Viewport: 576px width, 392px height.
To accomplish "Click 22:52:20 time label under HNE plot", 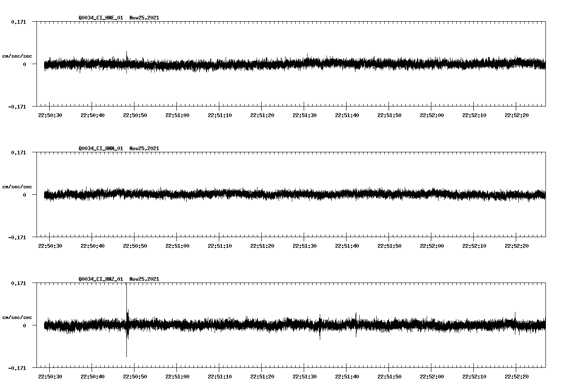I will click(x=517, y=115).
